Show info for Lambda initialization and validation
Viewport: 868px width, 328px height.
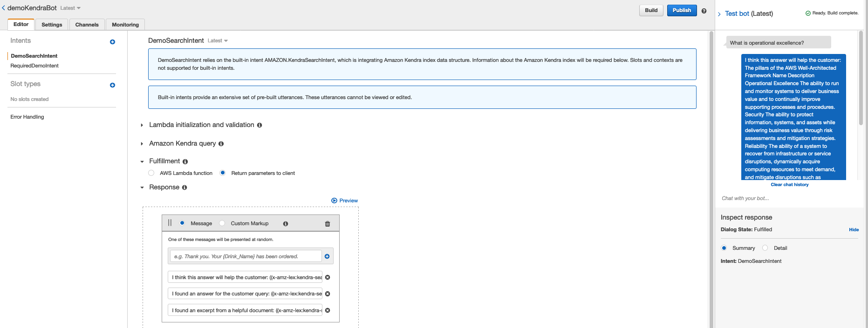260,125
